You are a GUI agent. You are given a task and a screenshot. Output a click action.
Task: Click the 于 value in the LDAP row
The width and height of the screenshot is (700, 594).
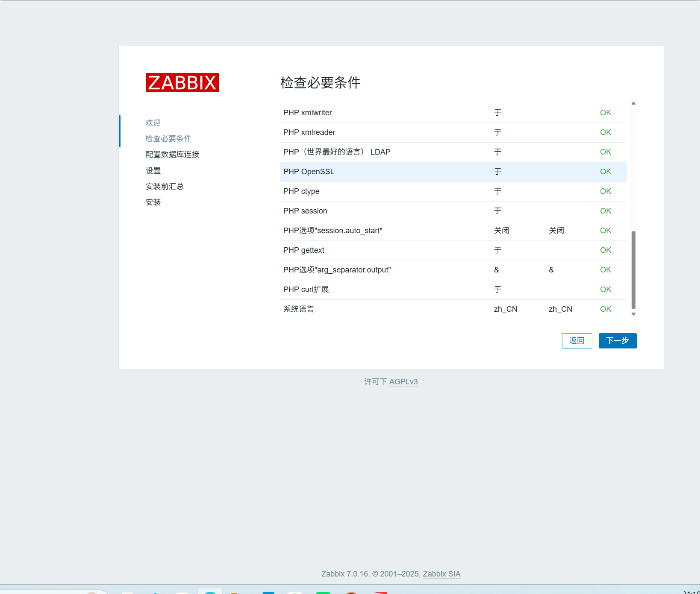click(x=498, y=152)
